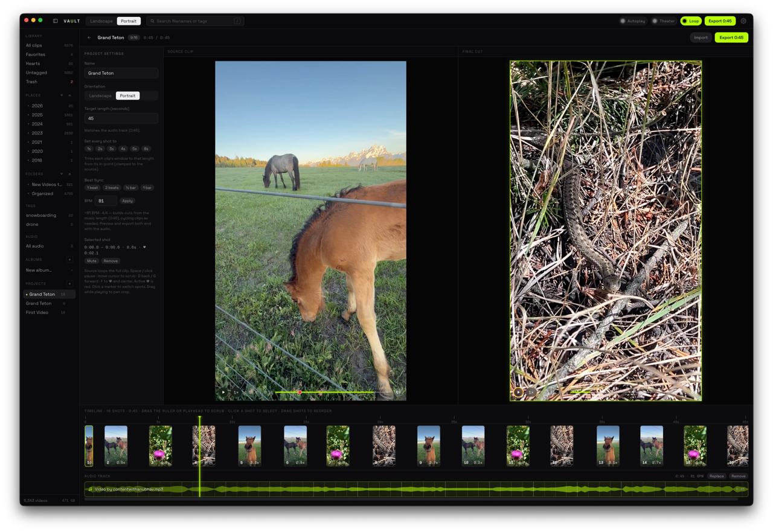Image resolution: width=773 pixels, height=532 pixels.
Task: Mute the selected shot
Action: point(92,261)
